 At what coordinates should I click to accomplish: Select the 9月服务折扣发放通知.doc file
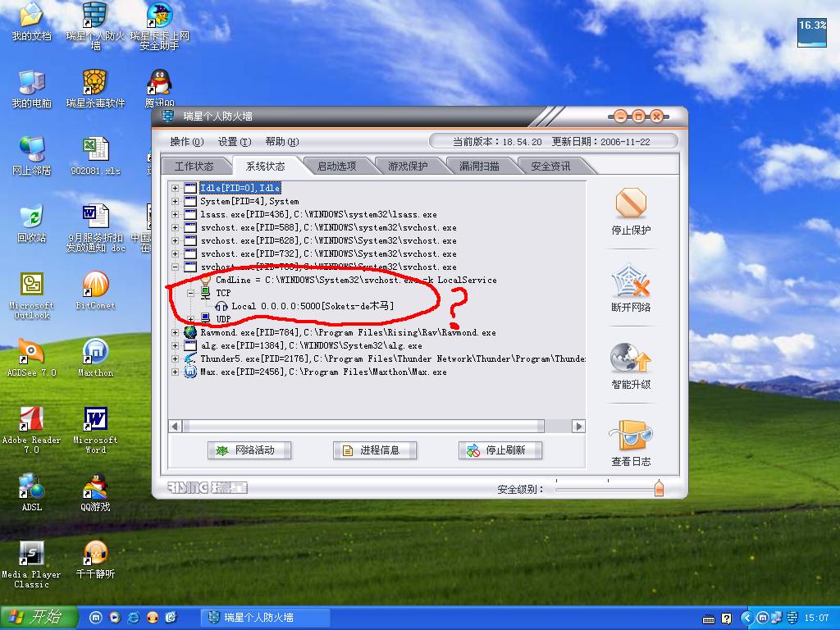pyautogui.click(x=95, y=228)
